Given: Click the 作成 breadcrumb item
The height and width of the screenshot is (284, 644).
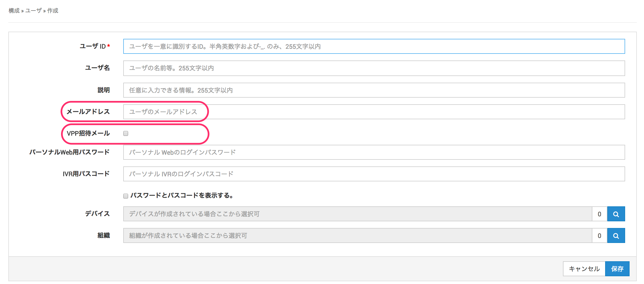Looking at the screenshot, I should pyautogui.click(x=53, y=11).
